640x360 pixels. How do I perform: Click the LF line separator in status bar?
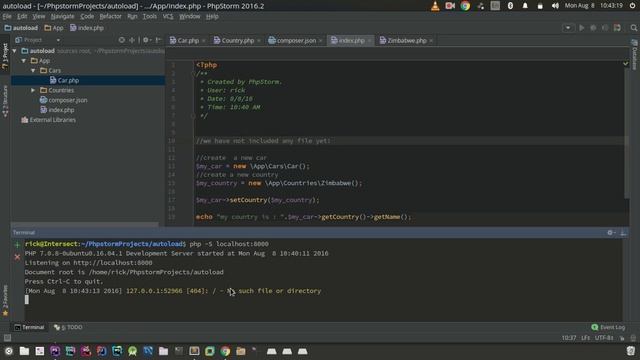click(x=585, y=338)
